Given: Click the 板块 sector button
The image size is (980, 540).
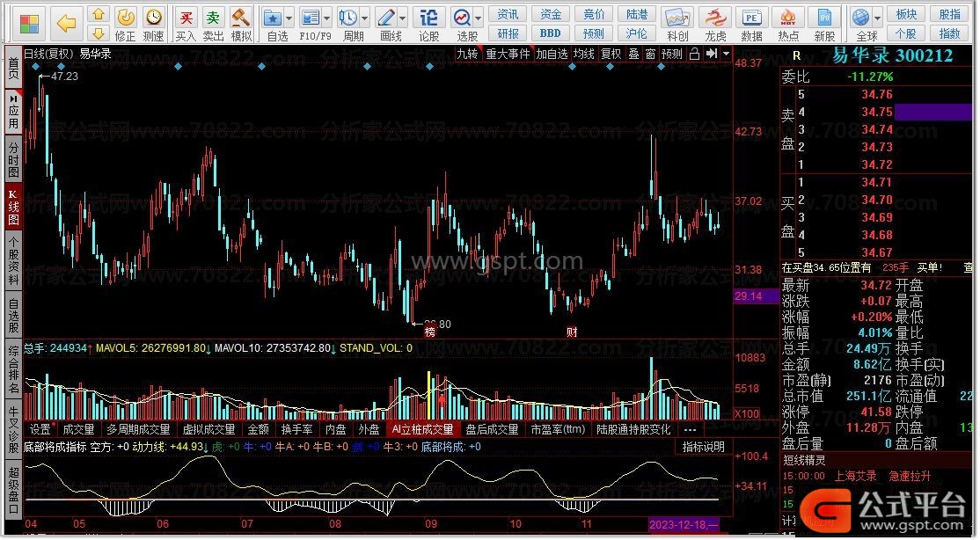Looking at the screenshot, I should [x=905, y=14].
